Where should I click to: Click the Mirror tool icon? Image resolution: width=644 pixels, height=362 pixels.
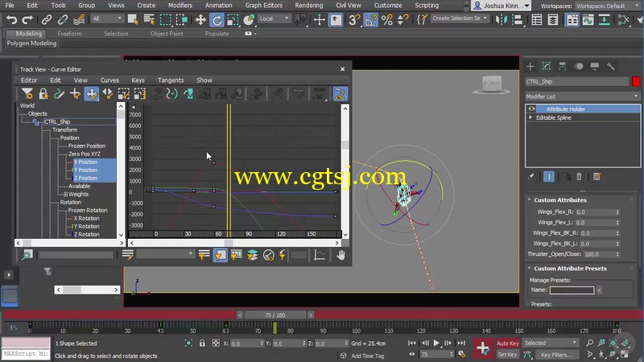coord(501,19)
